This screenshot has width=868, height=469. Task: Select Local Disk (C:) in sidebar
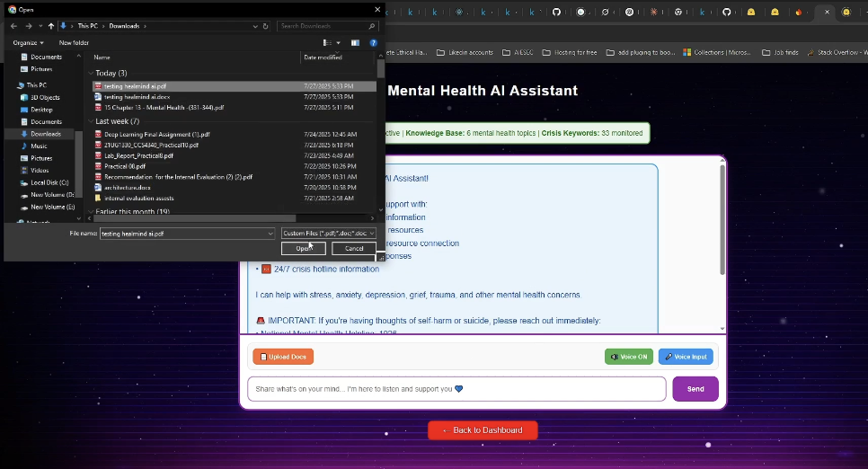coord(49,182)
